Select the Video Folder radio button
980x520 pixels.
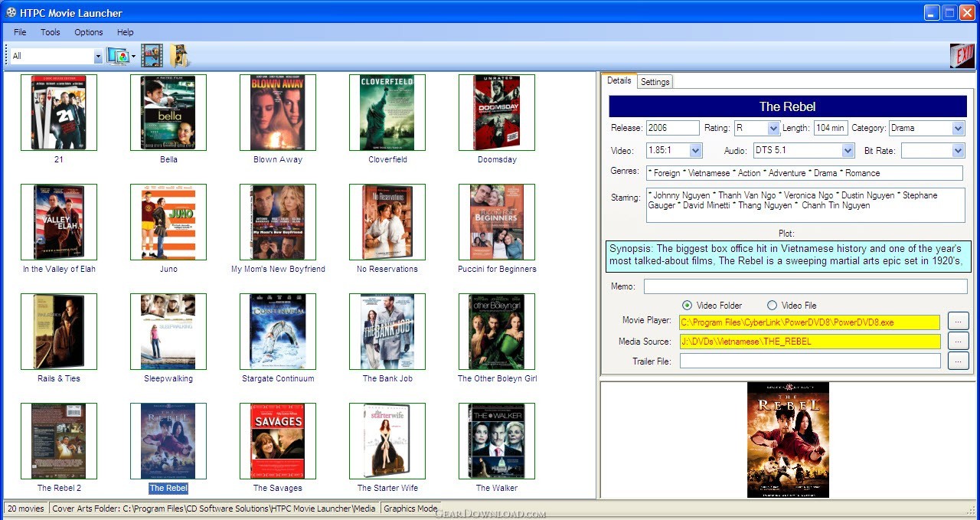[687, 305]
